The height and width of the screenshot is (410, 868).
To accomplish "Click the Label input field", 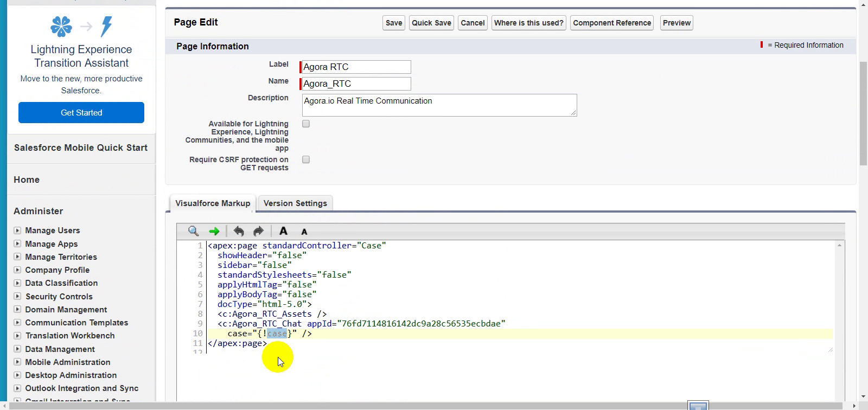I will (x=356, y=67).
